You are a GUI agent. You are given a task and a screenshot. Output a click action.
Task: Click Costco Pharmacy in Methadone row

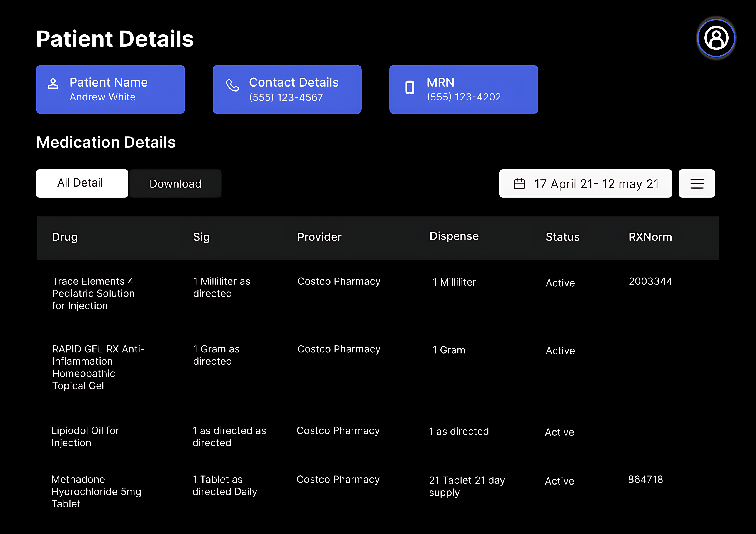tap(338, 479)
